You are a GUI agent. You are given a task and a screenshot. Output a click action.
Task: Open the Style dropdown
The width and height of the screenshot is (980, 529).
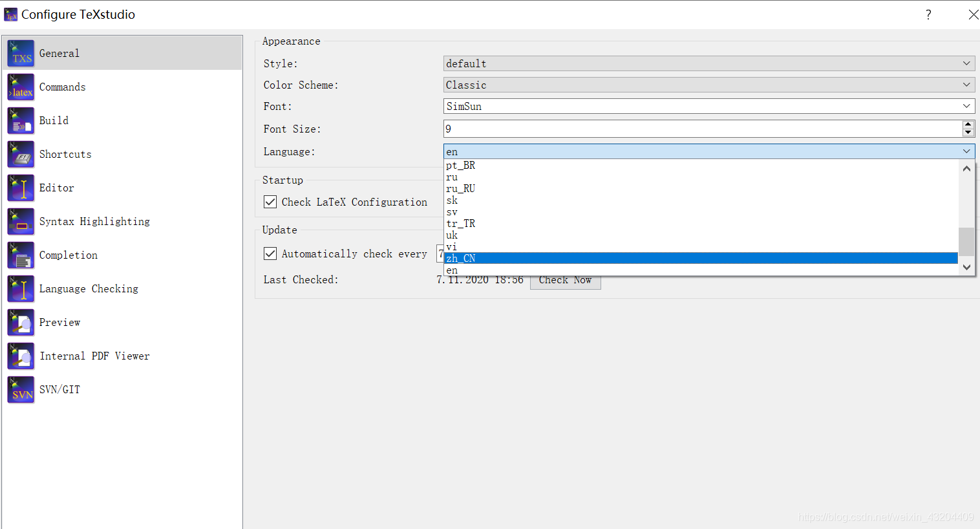[x=709, y=63]
